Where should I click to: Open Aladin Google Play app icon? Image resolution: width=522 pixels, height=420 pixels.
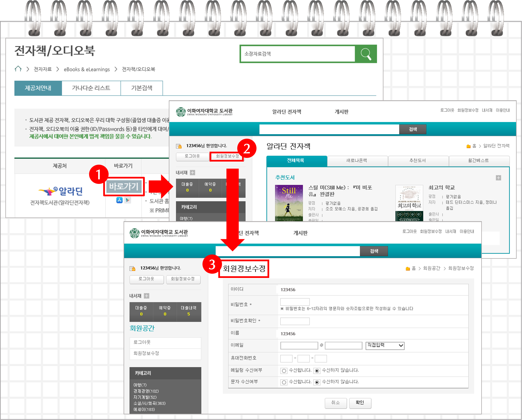[128, 200]
